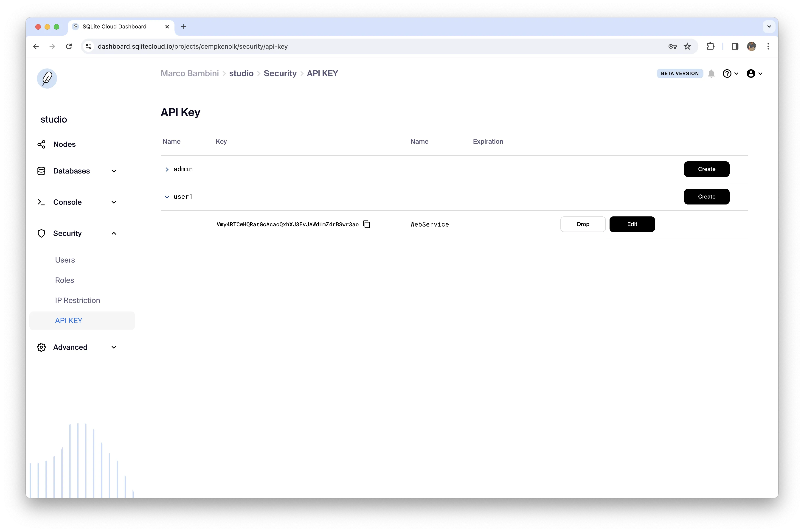The width and height of the screenshot is (804, 532).
Task: Open the Nodes share icon
Action: pos(41,145)
